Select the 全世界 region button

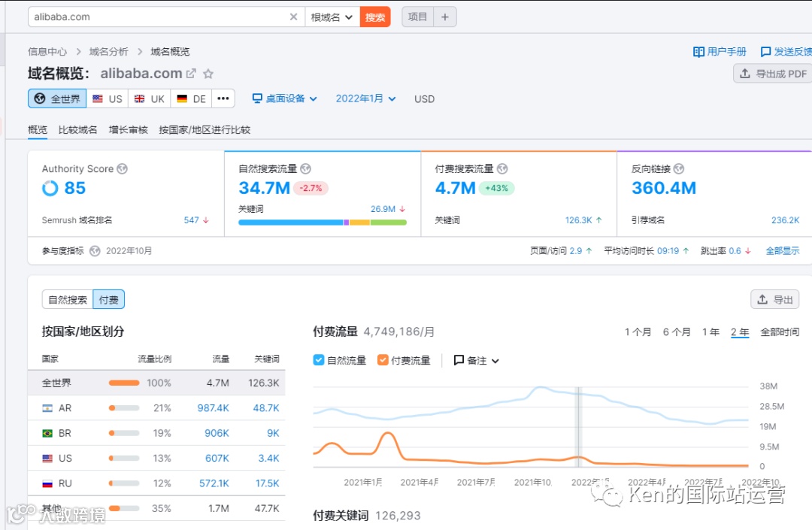[x=57, y=98]
